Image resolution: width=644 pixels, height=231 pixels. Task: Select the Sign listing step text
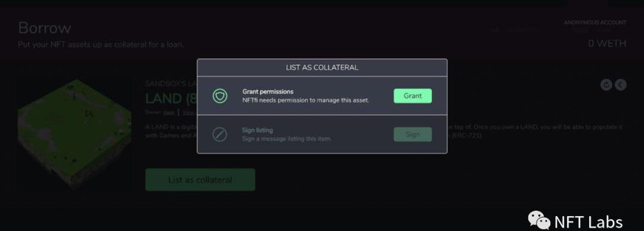pos(286,134)
